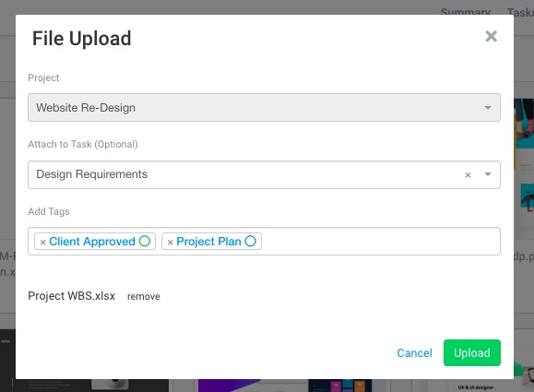Switch to the Tasks tab
This screenshot has height=392, width=534.
click(x=520, y=12)
